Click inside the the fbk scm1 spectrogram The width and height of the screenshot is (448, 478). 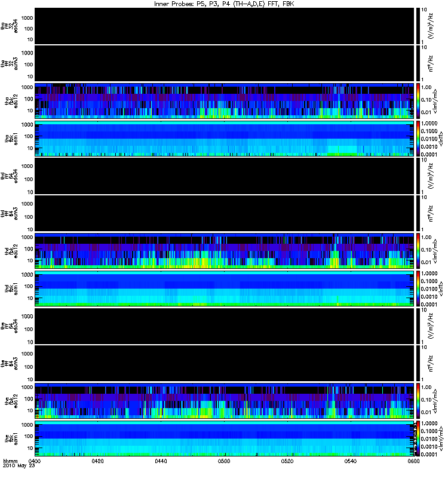click(x=225, y=439)
